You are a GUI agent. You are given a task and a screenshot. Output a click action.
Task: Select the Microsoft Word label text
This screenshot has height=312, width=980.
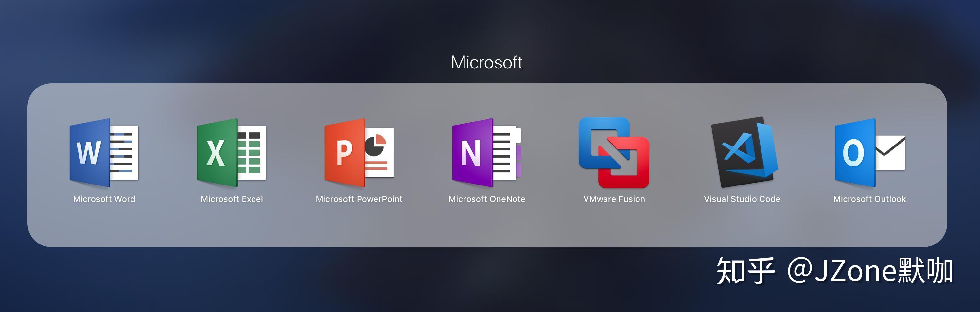[104, 199]
